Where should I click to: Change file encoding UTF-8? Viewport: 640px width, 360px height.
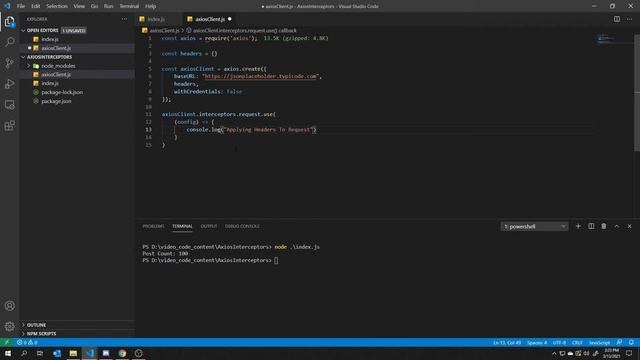tap(559, 342)
